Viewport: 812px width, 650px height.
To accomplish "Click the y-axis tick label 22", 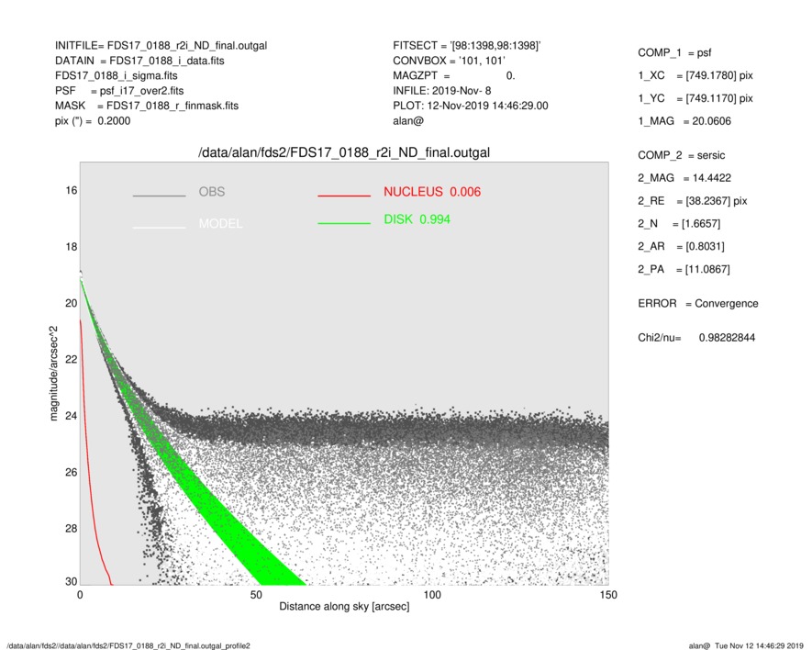I will coord(71,359).
